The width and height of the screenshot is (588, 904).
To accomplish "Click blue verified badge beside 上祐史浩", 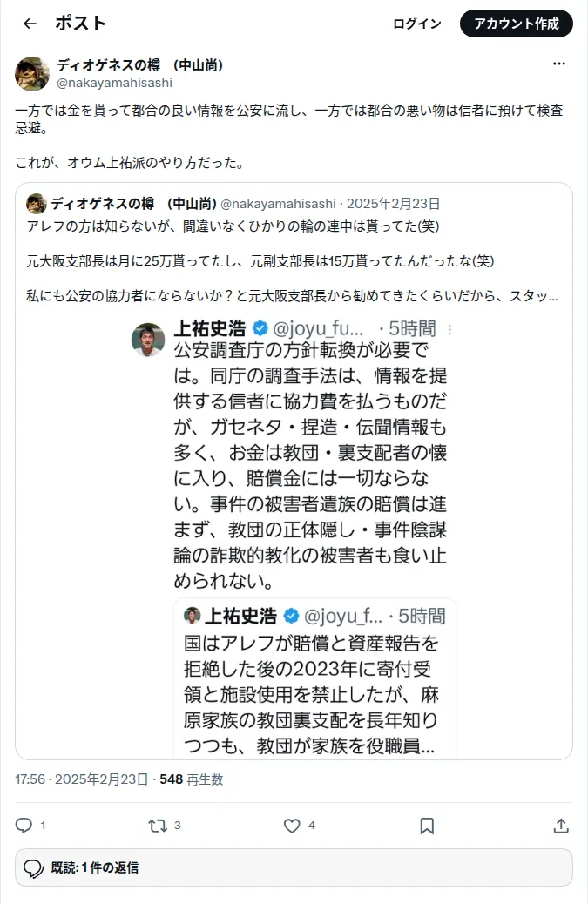I will click(260, 328).
